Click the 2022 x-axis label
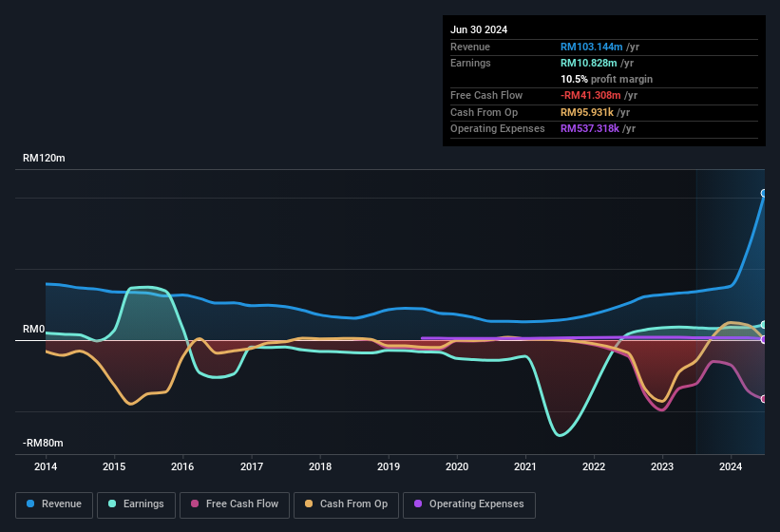The height and width of the screenshot is (532, 780). (594, 466)
